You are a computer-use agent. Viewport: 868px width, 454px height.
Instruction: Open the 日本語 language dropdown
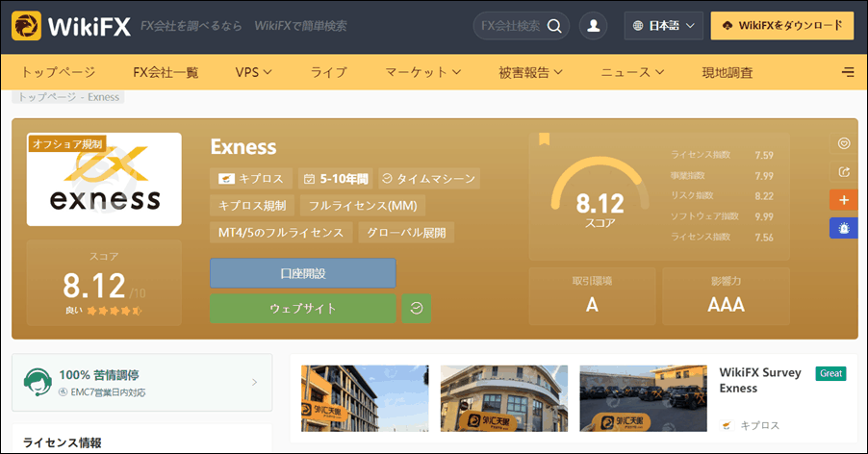(x=663, y=27)
